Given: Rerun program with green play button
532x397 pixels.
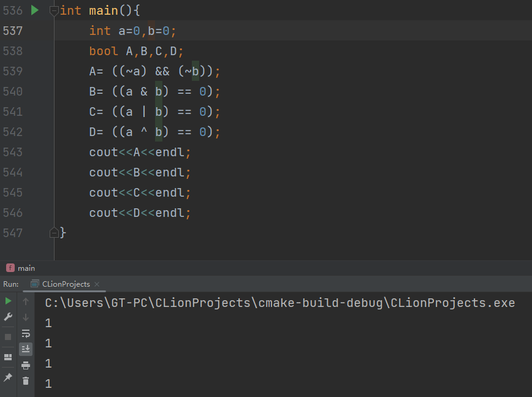Looking at the screenshot, I should (8, 301).
